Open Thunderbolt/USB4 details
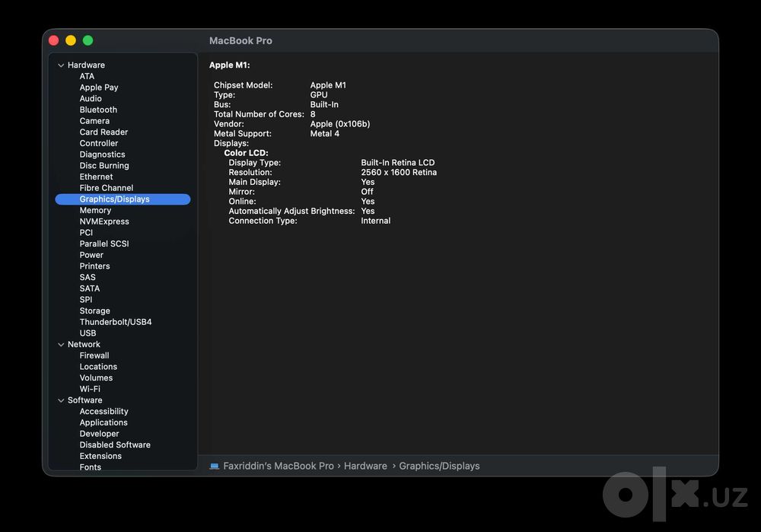Screen dimensions: 761x532 pos(116,322)
